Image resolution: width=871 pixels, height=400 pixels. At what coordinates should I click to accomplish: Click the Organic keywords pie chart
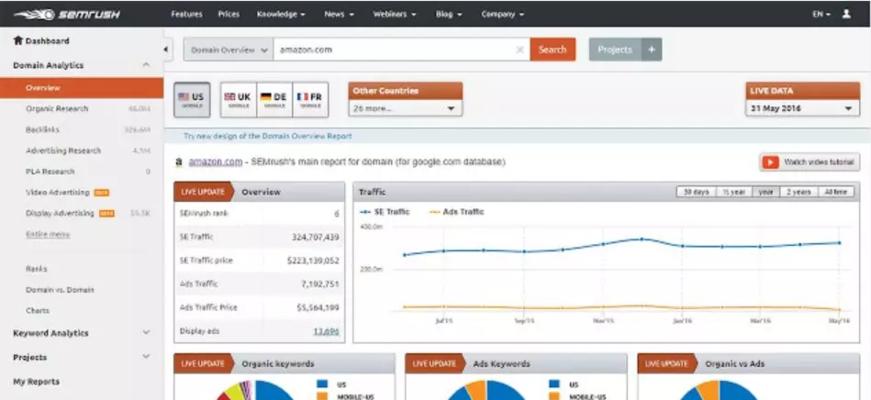pyautogui.click(x=256, y=390)
